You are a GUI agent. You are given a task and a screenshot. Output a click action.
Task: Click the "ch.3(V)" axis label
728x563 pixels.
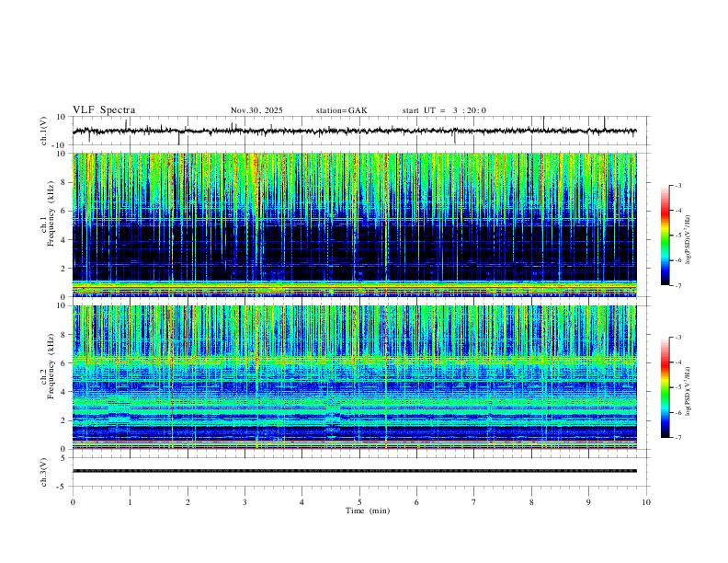pyautogui.click(x=44, y=472)
